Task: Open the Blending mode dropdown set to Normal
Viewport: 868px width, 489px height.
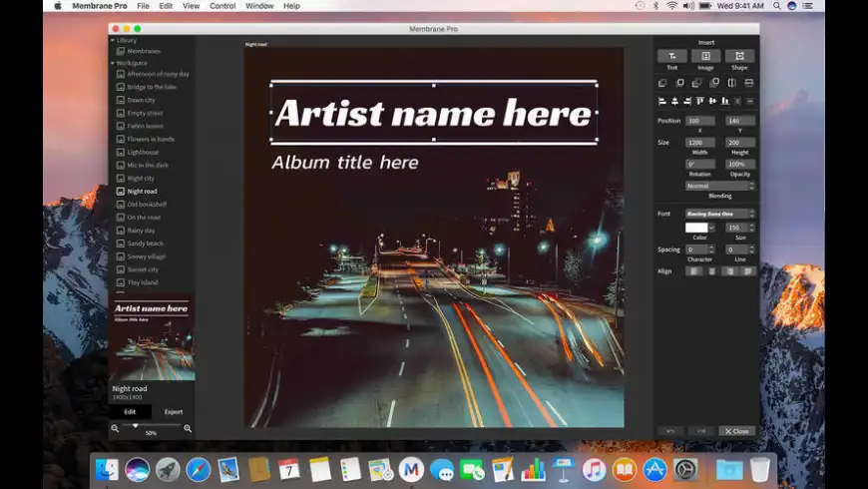Action: [x=719, y=186]
